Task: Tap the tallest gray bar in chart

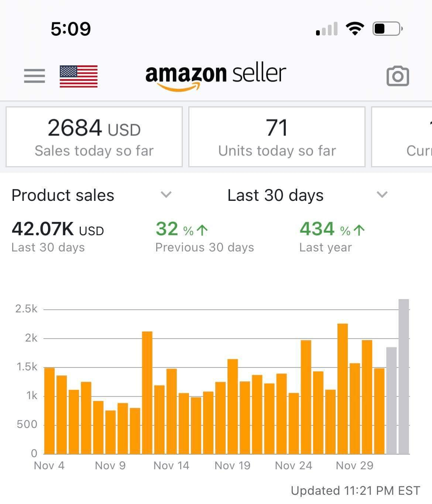Action: pos(404,376)
